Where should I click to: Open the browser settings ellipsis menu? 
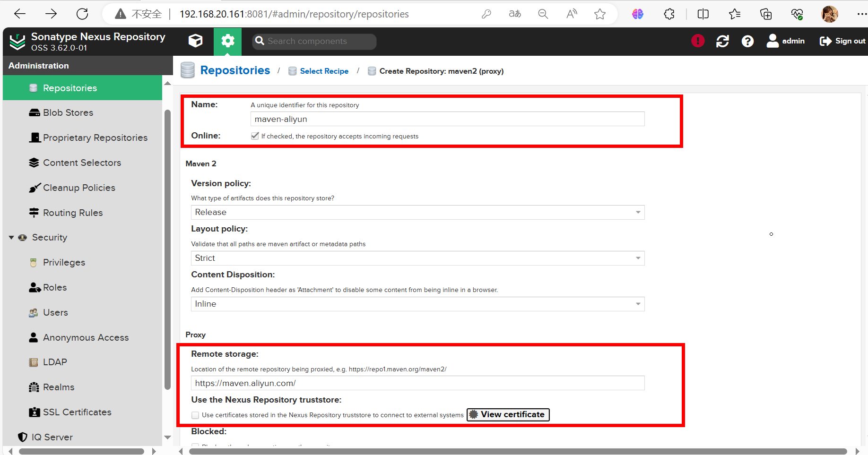pos(861,14)
